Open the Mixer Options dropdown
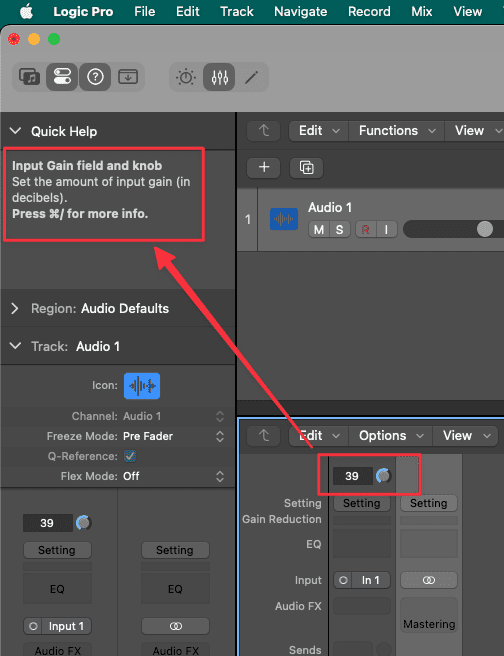Screen dimensions: 504x656 coord(391,436)
